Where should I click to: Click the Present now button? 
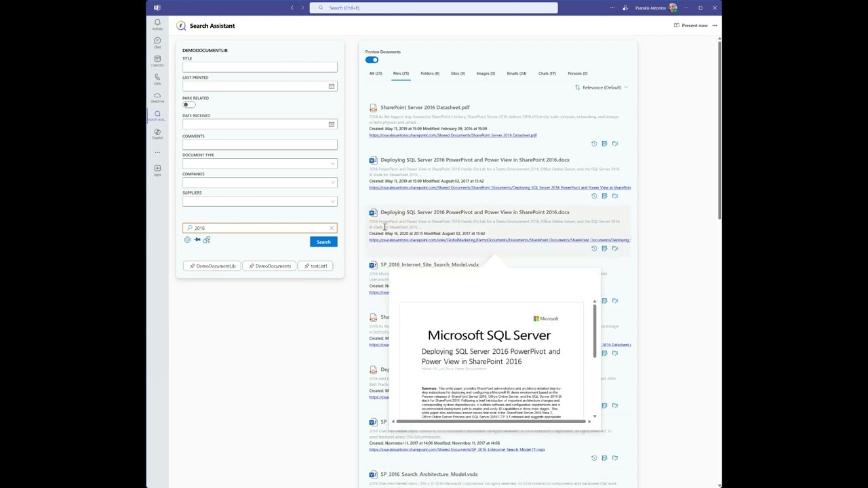coord(690,26)
